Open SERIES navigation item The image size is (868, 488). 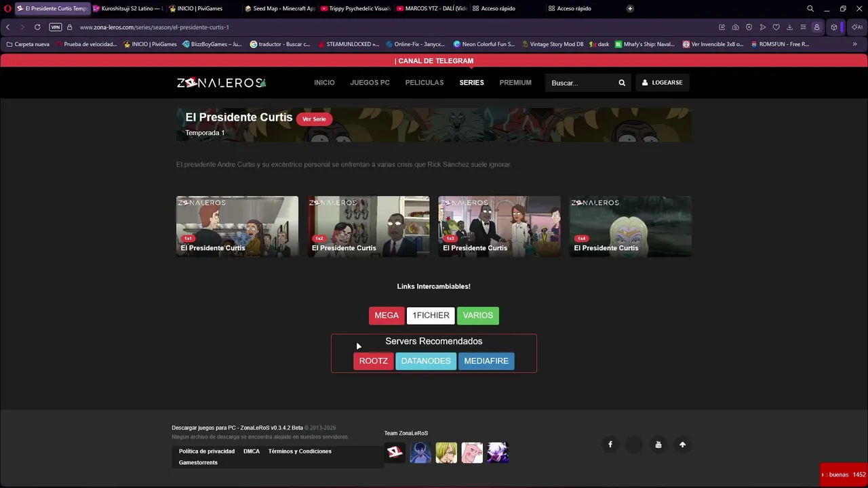click(471, 83)
